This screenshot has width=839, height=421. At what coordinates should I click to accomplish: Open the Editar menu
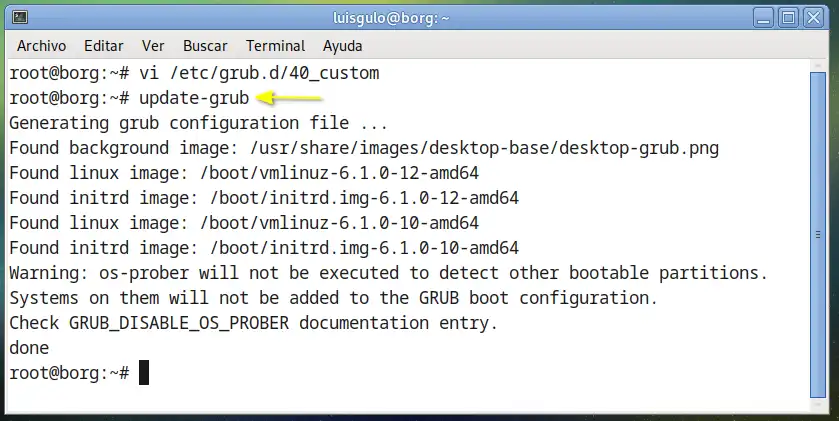tap(103, 46)
